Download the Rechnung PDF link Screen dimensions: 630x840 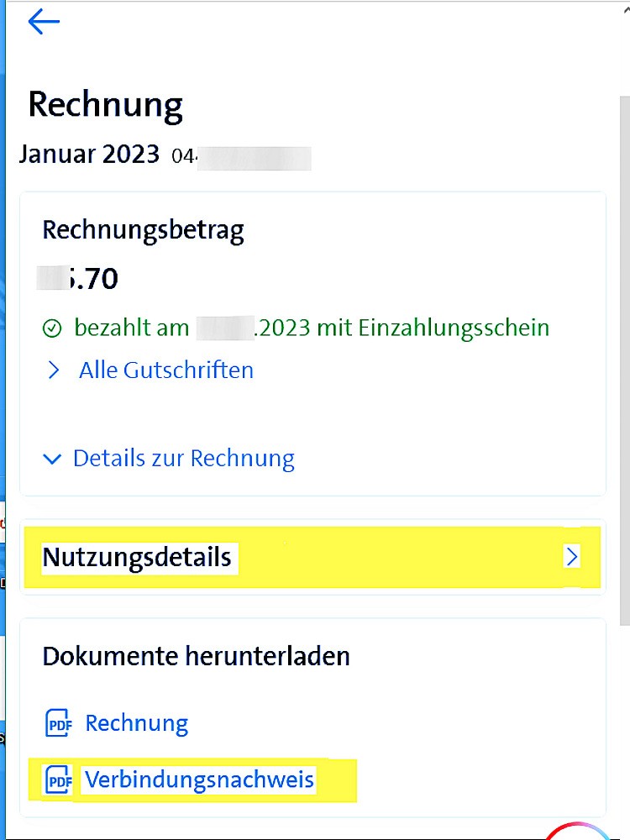tap(136, 723)
